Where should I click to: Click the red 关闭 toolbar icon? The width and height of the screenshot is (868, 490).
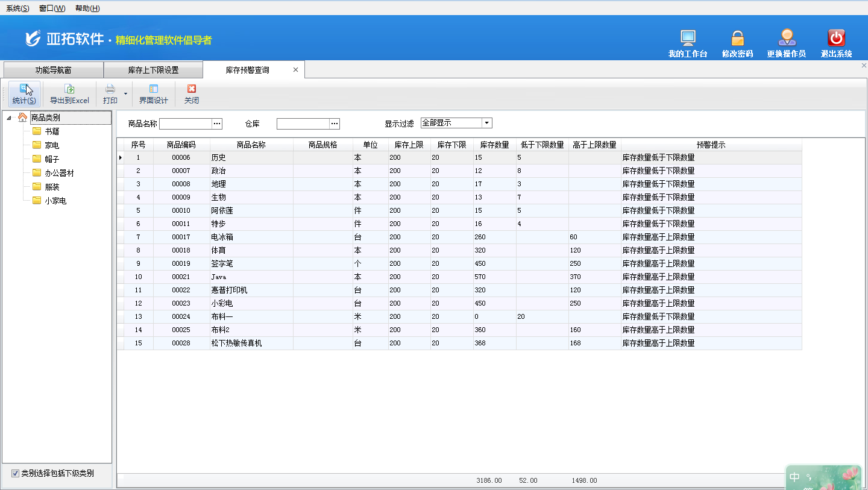point(192,90)
